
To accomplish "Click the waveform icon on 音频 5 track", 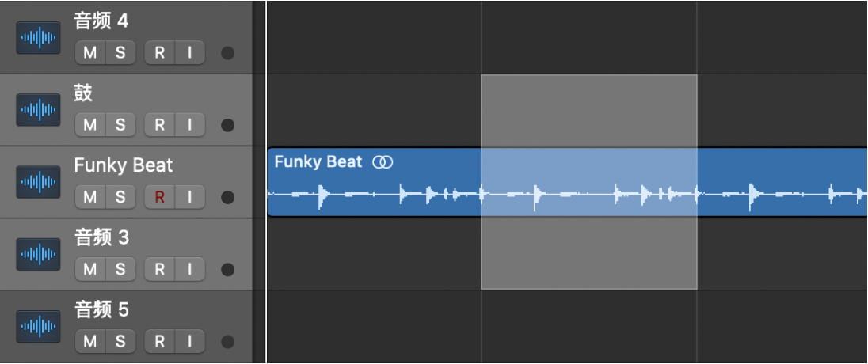I will coord(38,326).
